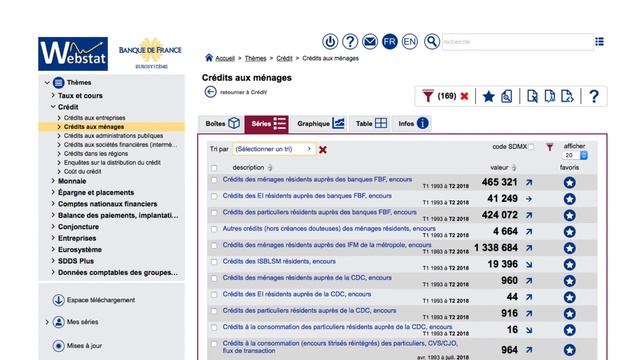This screenshot has height=360, width=640.
Task: Check 'Autres crédits (hors créances douteuses)' row
Action: pos(214,229)
